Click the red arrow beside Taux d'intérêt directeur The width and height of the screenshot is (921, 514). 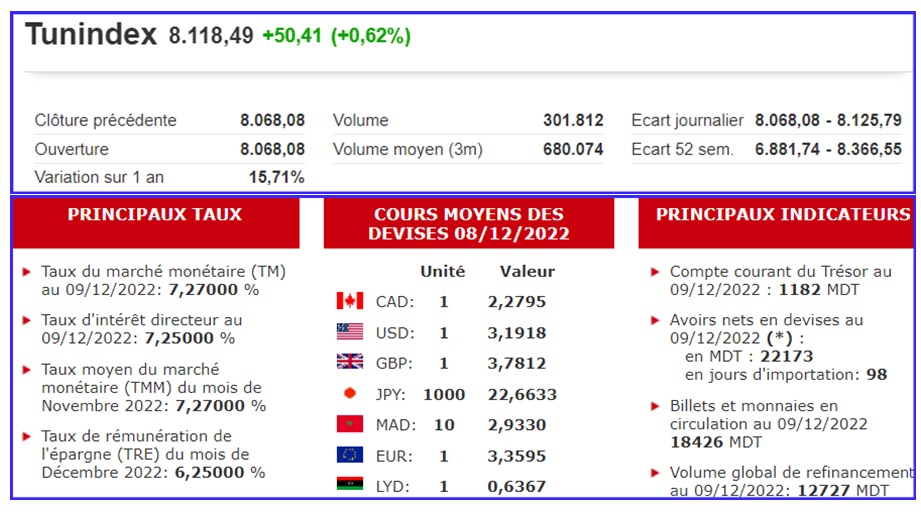click(x=26, y=320)
